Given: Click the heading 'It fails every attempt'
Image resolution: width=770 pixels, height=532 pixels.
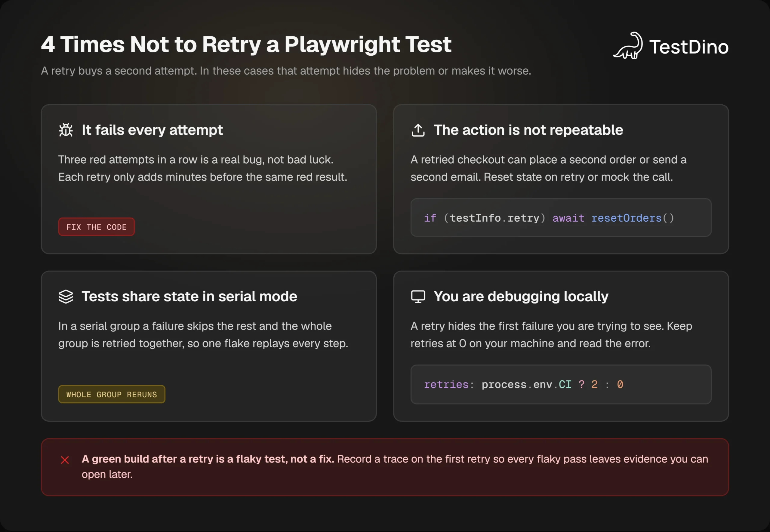Looking at the screenshot, I should [x=152, y=130].
